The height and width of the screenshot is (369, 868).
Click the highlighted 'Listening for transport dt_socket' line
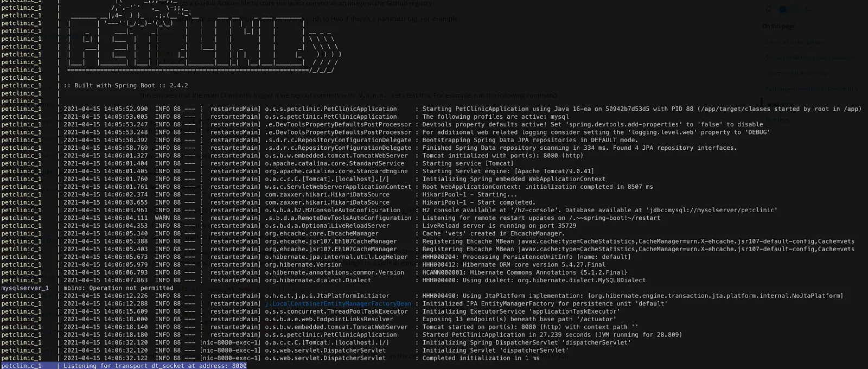(155, 366)
